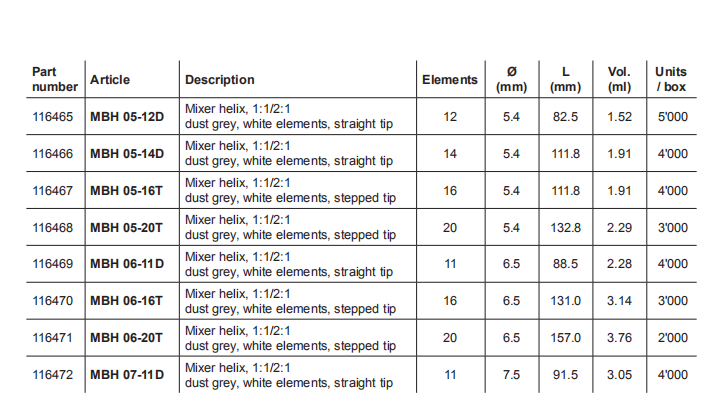Image resolution: width=726 pixels, height=420 pixels.
Task: Click the Article column header
Action: coord(110,80)
